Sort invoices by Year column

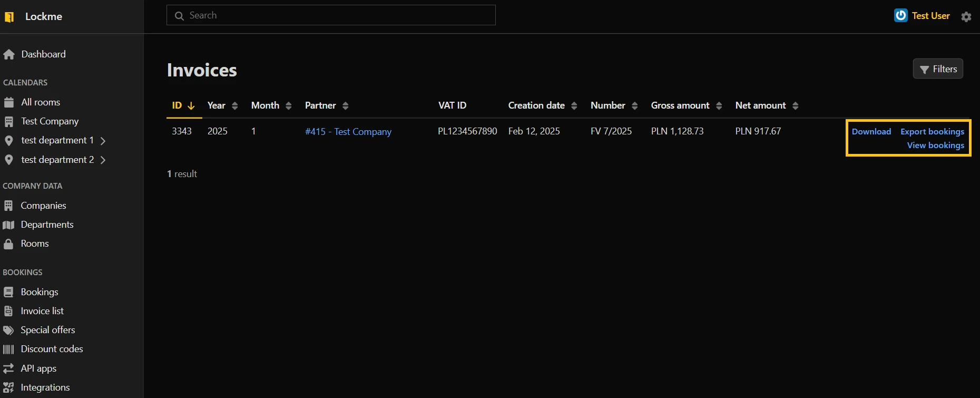(x=222, y=105)
